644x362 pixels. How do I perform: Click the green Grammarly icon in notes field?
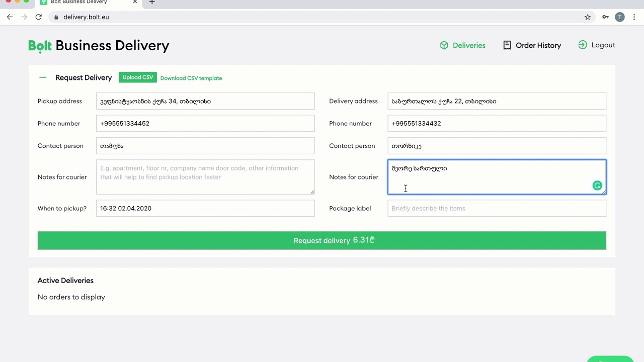pos(597,186)
